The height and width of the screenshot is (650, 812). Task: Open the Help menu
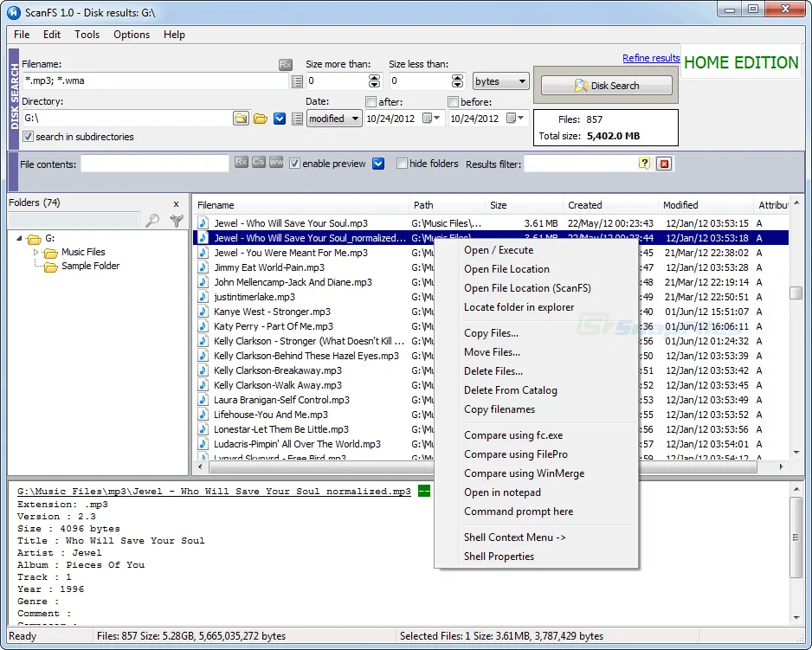[174, 35]
